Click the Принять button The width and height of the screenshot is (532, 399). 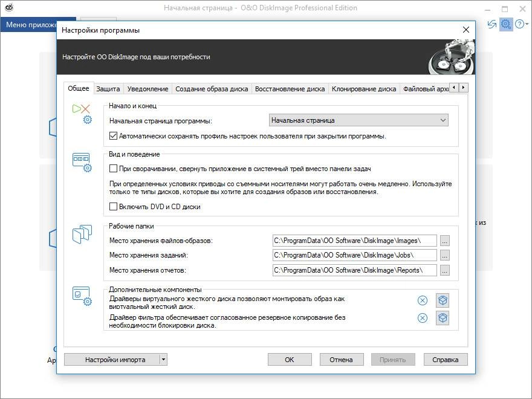(x=393, y=360)
